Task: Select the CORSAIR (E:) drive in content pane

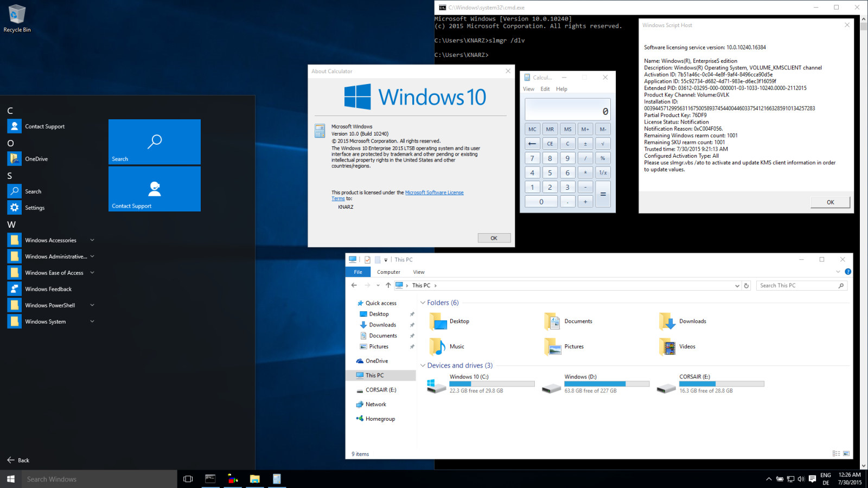Action: pyautogui.click(x=711, y=383)
